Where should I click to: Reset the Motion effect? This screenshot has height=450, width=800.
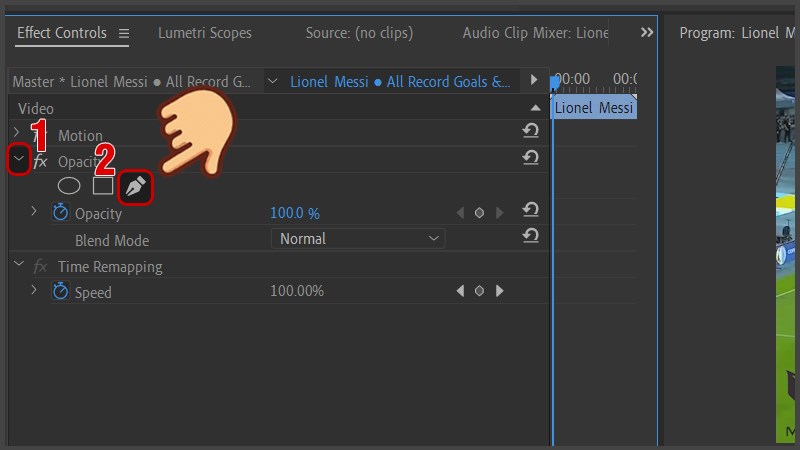(x=531, y=132)
